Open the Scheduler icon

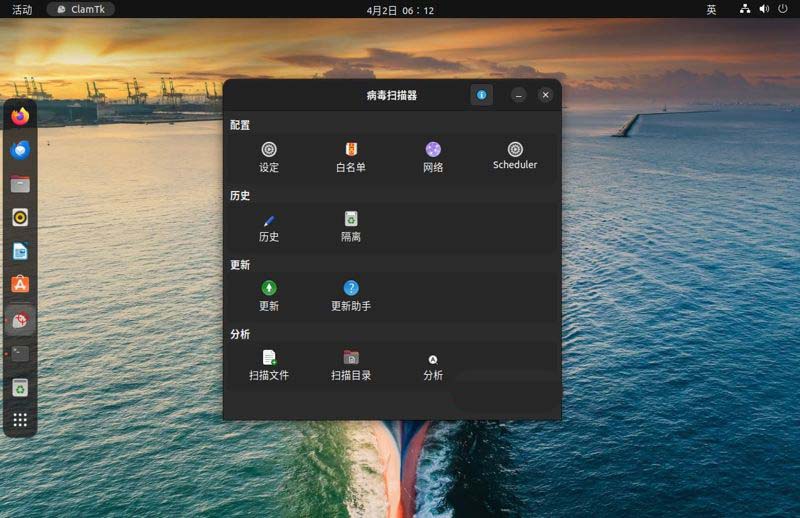click(x=515, y=150)
